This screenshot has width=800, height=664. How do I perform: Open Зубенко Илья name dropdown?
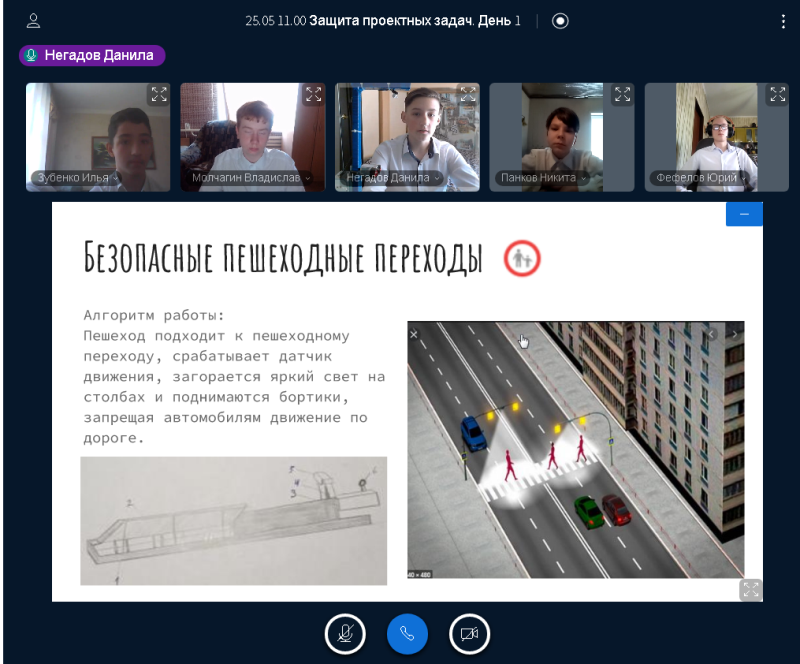[76, 178]
